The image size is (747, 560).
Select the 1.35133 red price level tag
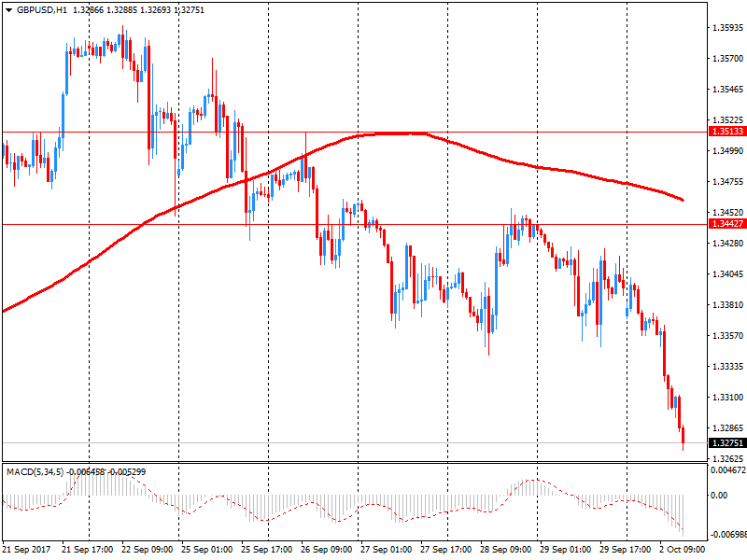[x=727, y=132]
